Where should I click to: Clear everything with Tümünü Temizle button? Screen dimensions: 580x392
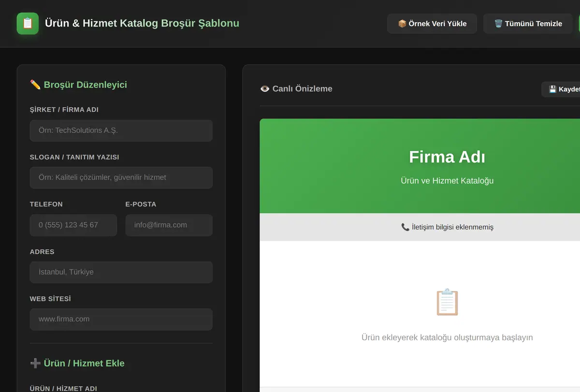click(x=528, y=23)
